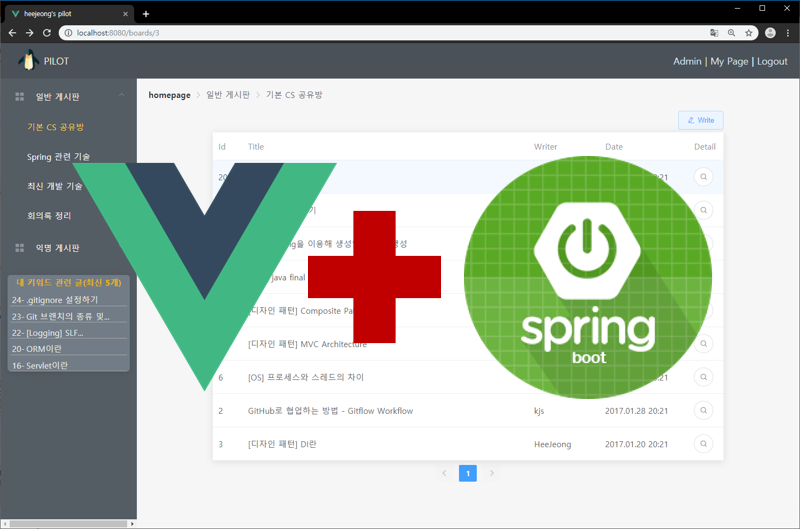Open a new browser tab with plus

coord(146,14)
